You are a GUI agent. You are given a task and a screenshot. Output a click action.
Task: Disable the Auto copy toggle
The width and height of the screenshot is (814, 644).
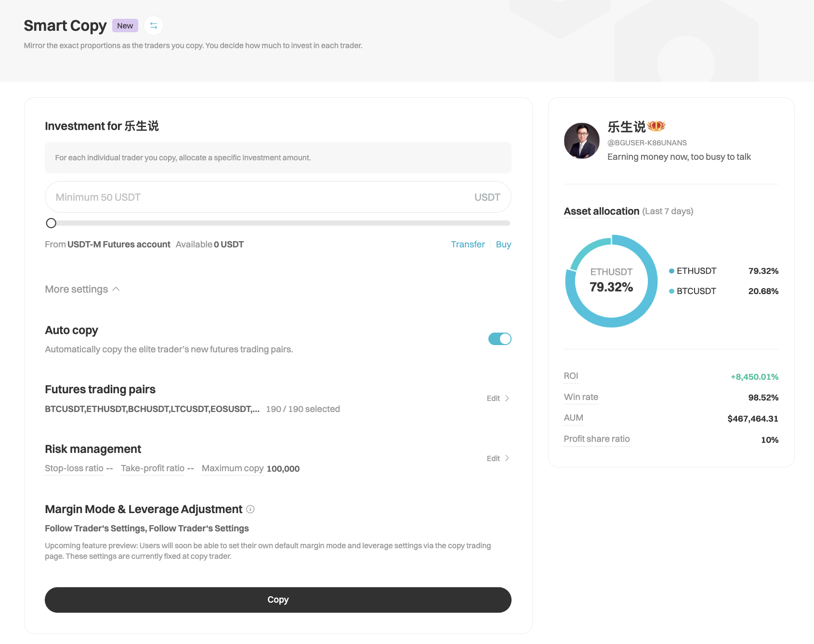tap(499, 339)
